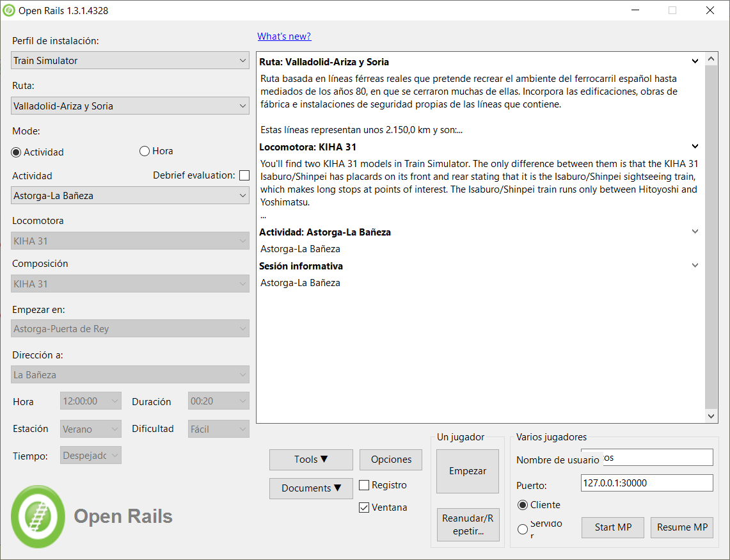Close the Open Rails window

tap(710, 10)
